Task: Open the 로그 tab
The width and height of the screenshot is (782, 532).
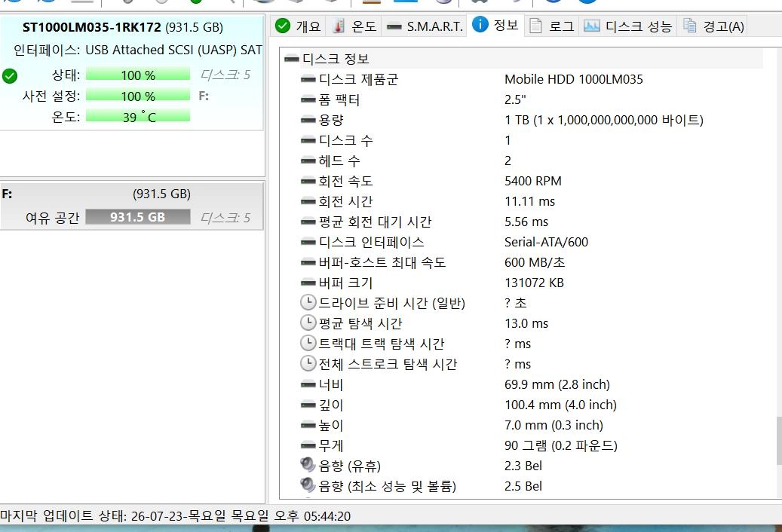Action: (x=551, y=26)
